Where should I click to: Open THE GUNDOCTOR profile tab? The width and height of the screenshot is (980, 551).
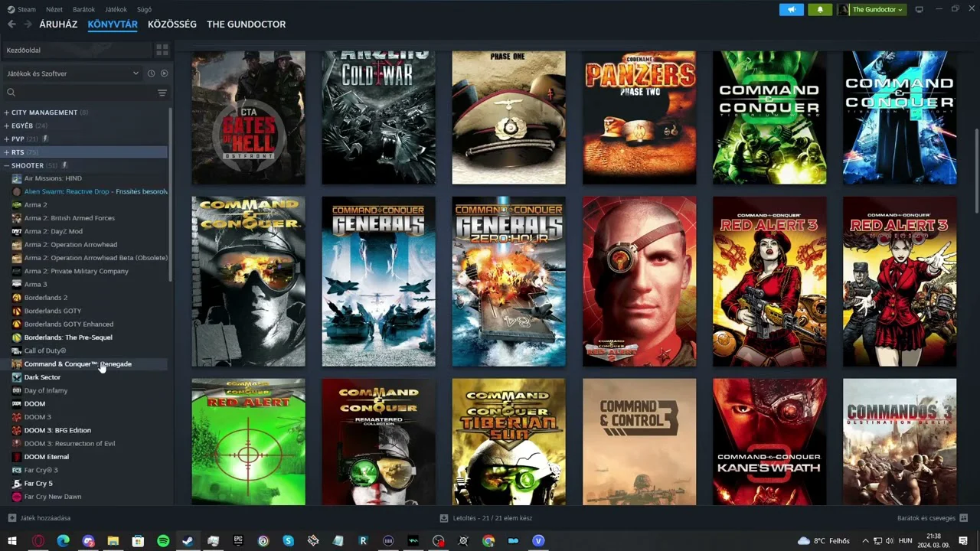246,24
